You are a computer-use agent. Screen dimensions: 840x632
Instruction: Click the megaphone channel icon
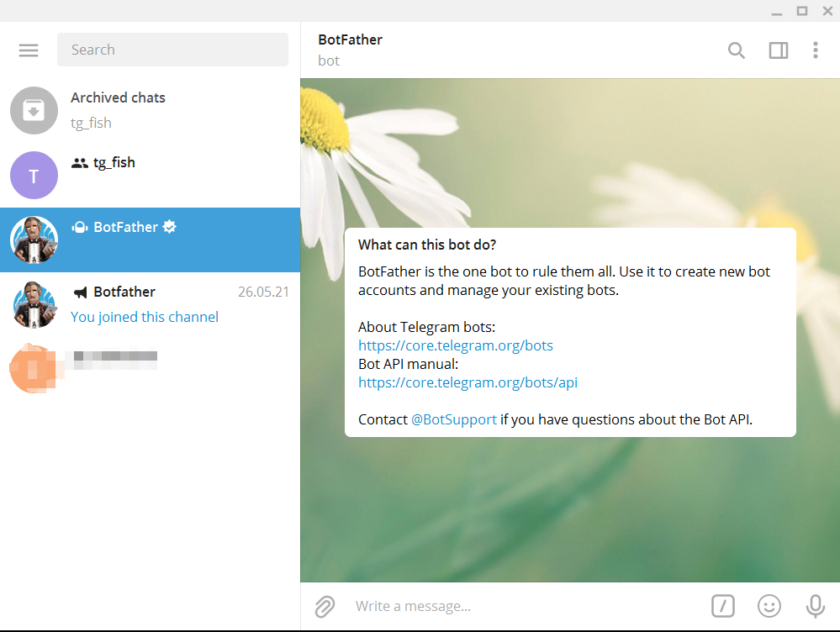tap(81, 292)
